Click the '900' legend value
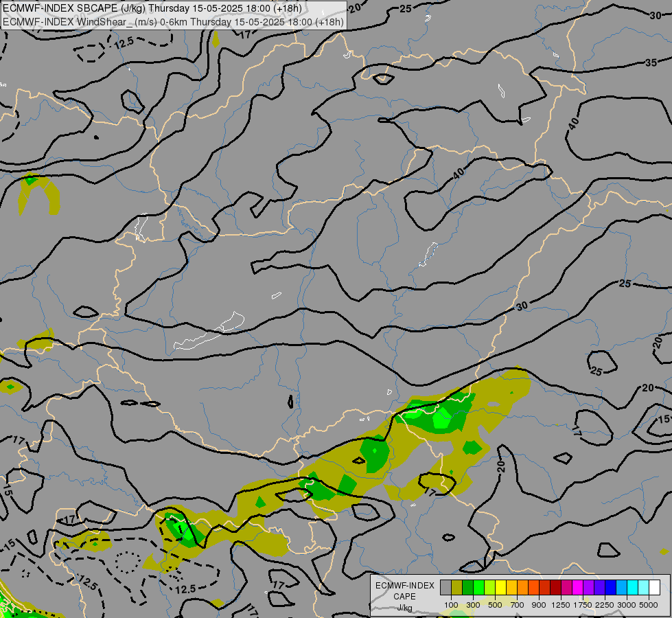Viewport: 672px width, 618px height. 539,605
